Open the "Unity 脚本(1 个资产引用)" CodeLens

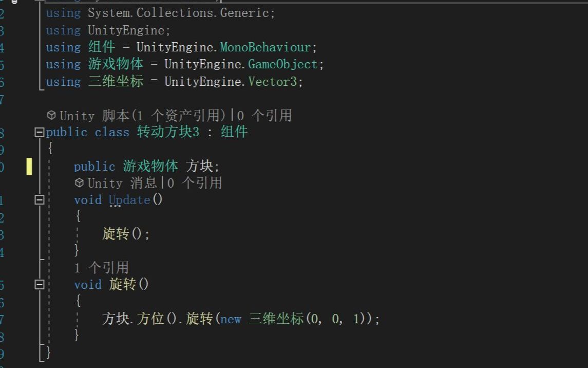click(x=143, y=116)
